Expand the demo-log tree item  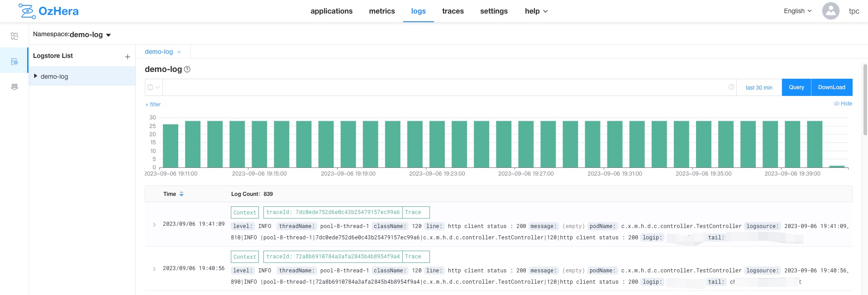(x=36, y=76)
